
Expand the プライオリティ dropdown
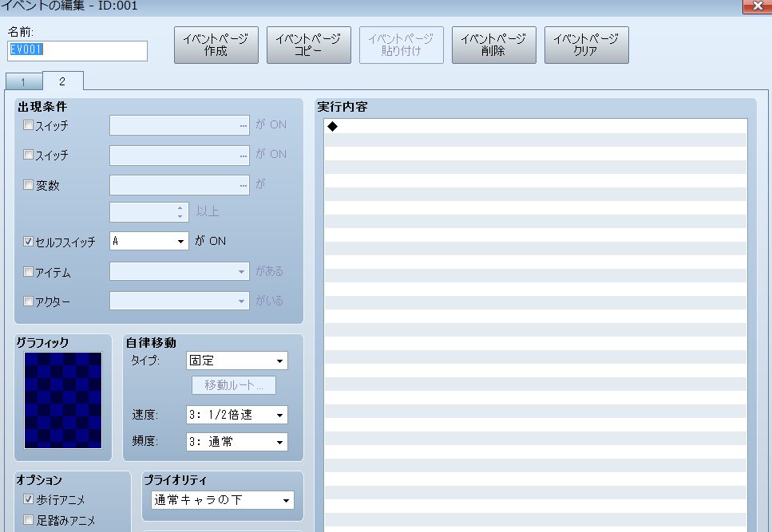click(223, 500)
